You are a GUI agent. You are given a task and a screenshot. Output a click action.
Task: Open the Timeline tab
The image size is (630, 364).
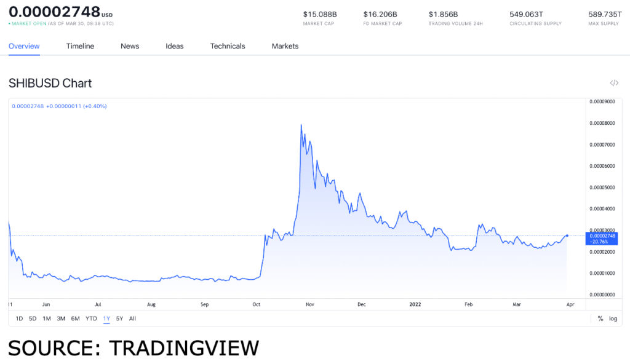[x=80, y=46]
